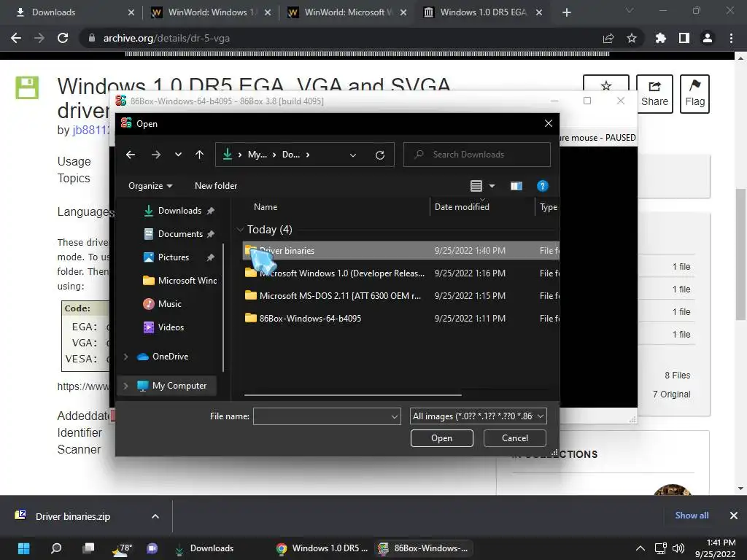Go forward in the Open dialog
The height and width of the screenshot is (560, 747).
(156, 155)
